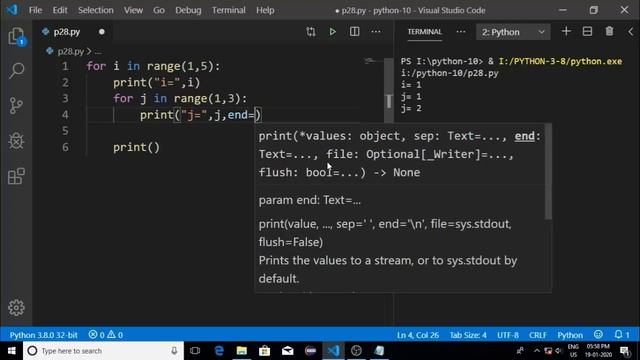
Task: Open editor More Actions ellipsis
Action: click(x=376, y=32)
